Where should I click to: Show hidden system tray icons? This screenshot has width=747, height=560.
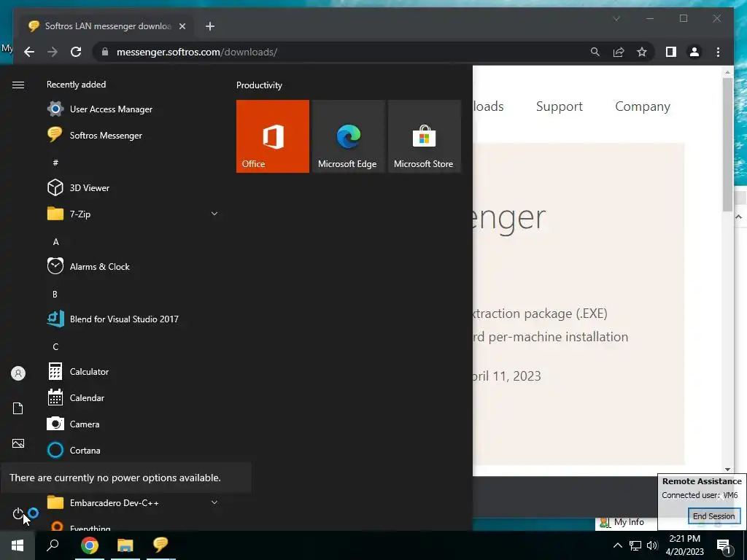[617, 545]
